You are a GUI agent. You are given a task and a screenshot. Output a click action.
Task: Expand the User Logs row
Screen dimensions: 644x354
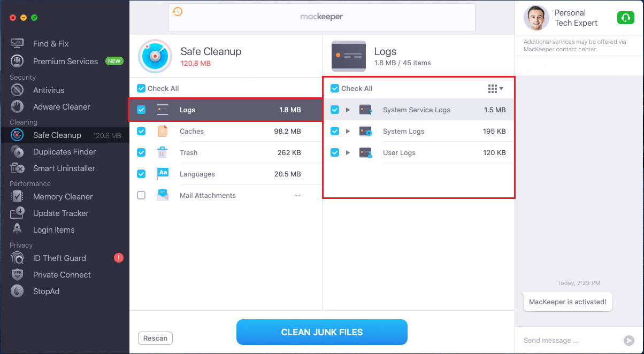pos(348,152)
